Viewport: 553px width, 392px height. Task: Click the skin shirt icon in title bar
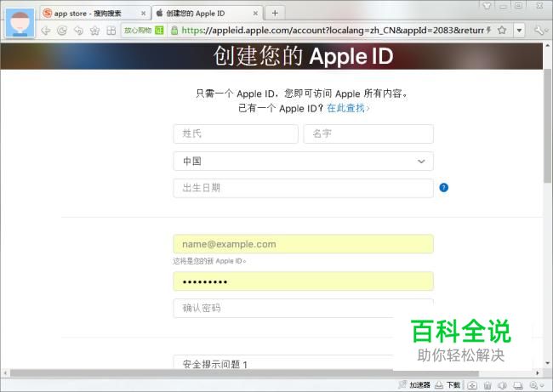(487, 6)
